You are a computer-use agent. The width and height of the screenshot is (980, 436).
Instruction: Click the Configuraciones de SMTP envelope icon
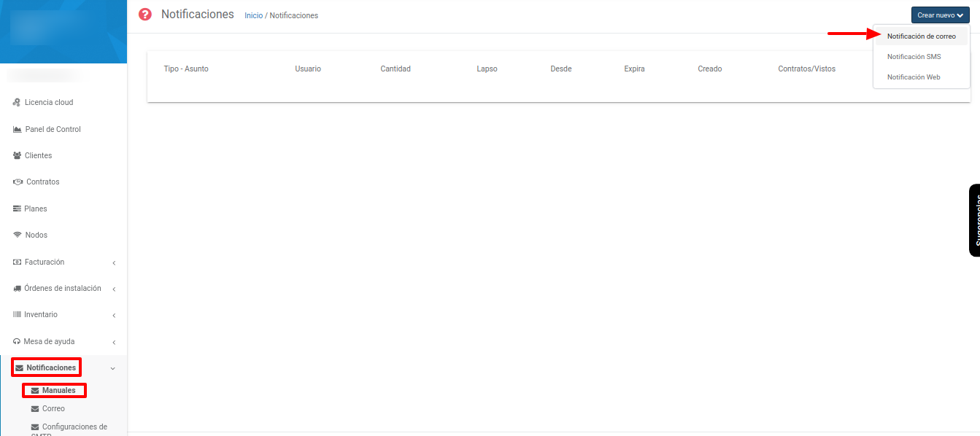[35, 427]
